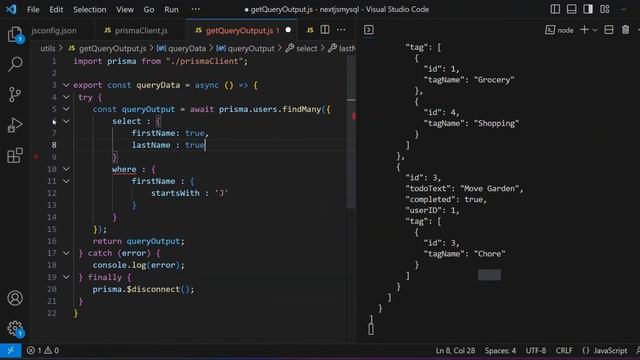Open the Selection menu

click(90, 9)
